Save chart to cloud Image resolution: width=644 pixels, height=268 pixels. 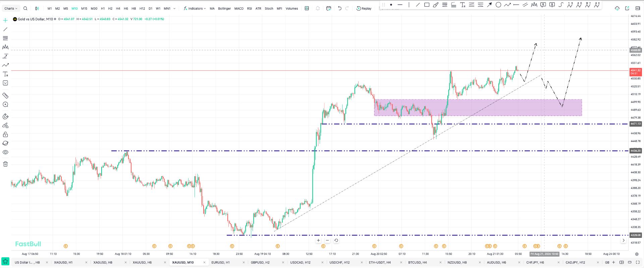pos(617,8)
